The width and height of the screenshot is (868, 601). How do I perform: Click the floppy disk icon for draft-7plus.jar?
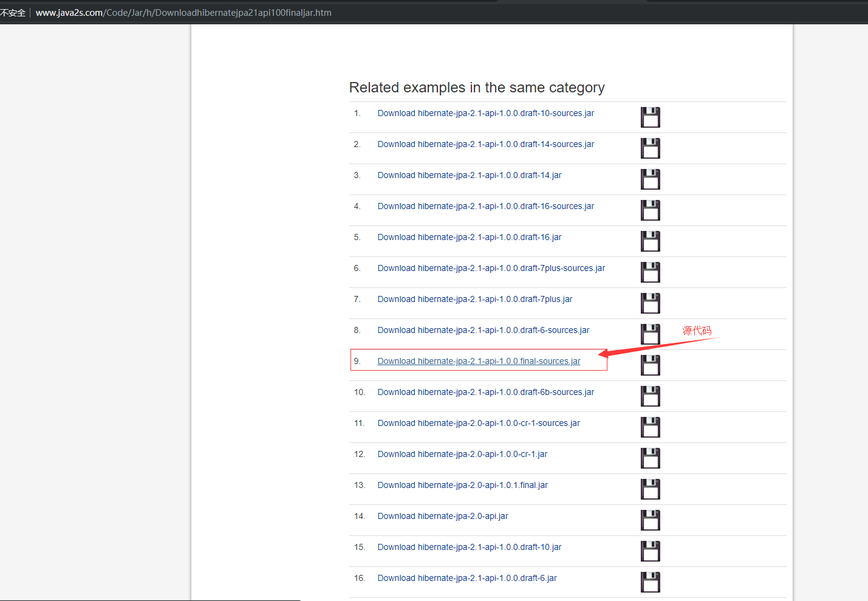point(650,303)
